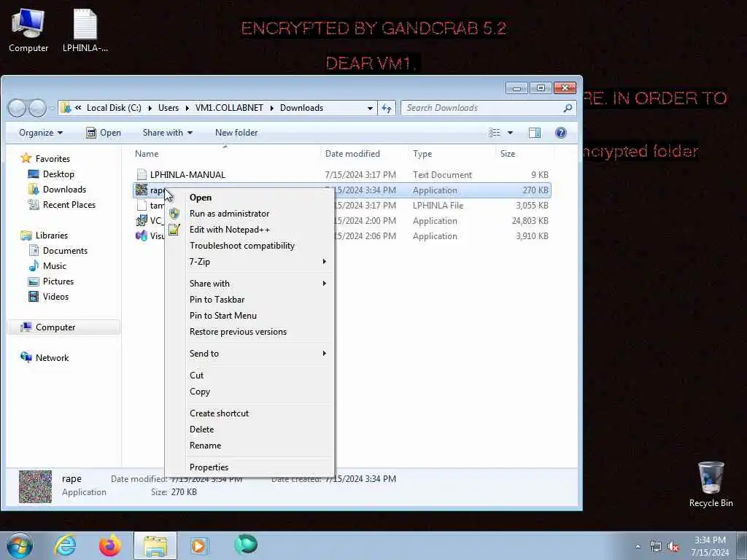Image resolution: width=747 pixels, height=560 pixels.
Task: Choose Delete in the context menu
Action: (x=249, y=429)
